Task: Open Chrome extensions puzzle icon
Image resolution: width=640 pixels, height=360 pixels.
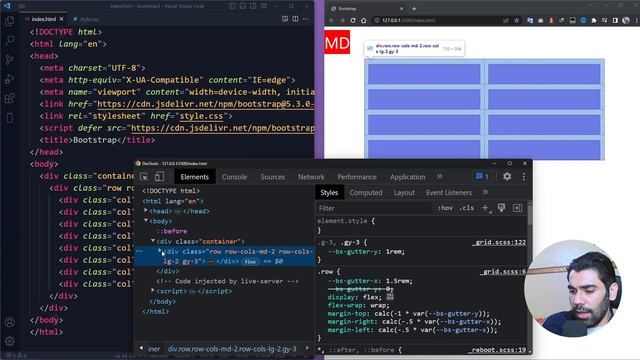Action: point(594,20)
